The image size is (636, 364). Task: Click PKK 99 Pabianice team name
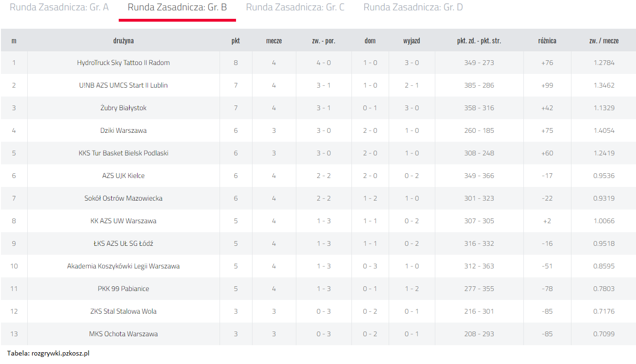123,289
